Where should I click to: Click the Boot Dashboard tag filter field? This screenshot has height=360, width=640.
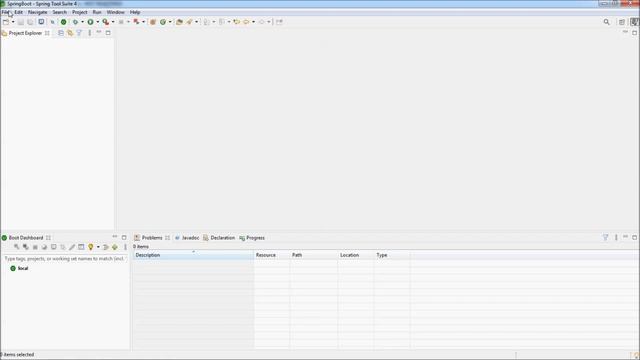click(x=65, y=259)
